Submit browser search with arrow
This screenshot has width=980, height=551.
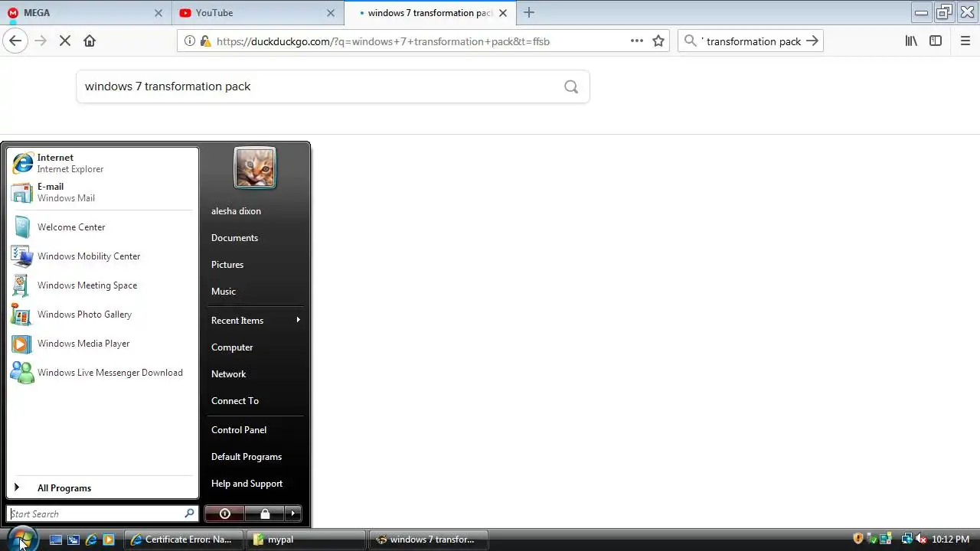point(812,41)
